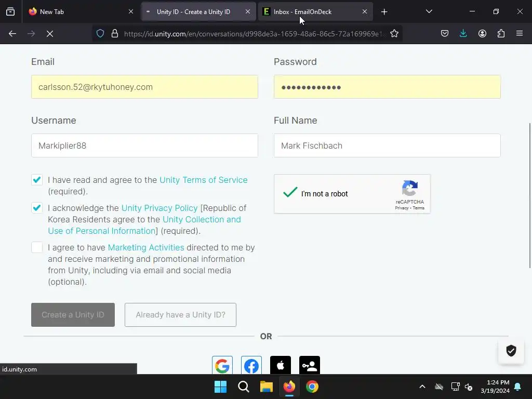The image size is (532, 399).
Task: Open the reCAPTCHA Terms link
Action: click(418, 208)
